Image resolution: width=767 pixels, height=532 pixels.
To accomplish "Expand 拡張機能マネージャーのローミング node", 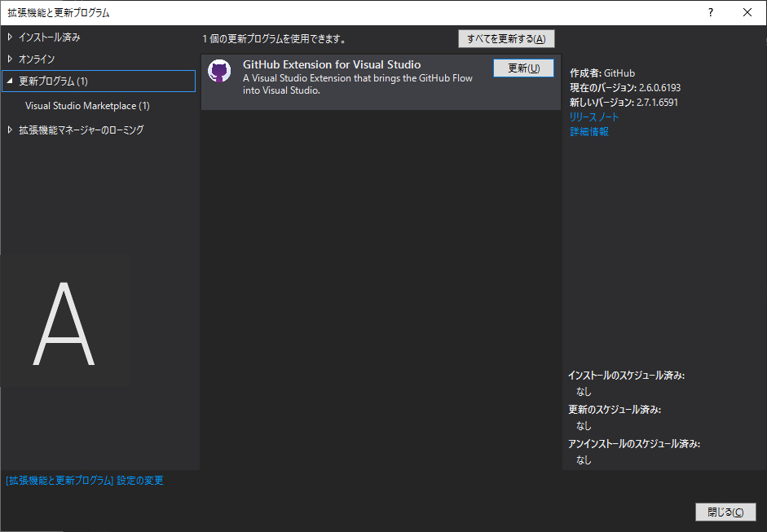I will pos(10,130).
